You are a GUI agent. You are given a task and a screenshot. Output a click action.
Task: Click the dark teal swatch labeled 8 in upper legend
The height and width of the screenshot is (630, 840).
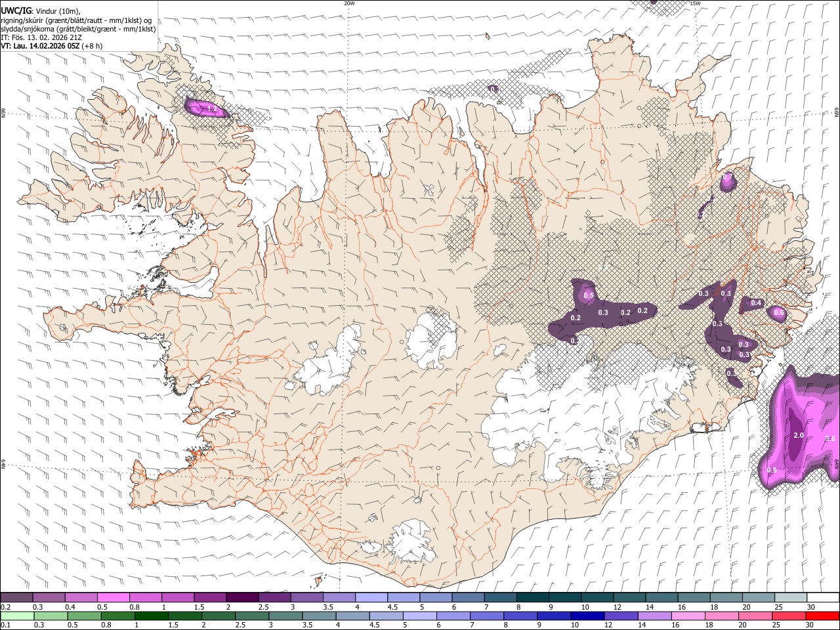(x=532, y=597)
